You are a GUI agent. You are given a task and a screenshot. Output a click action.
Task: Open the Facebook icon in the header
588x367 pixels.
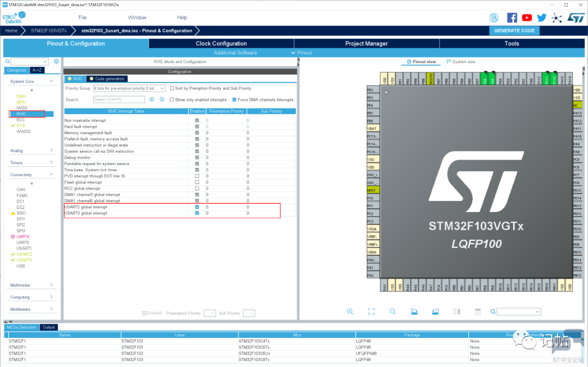512,17
